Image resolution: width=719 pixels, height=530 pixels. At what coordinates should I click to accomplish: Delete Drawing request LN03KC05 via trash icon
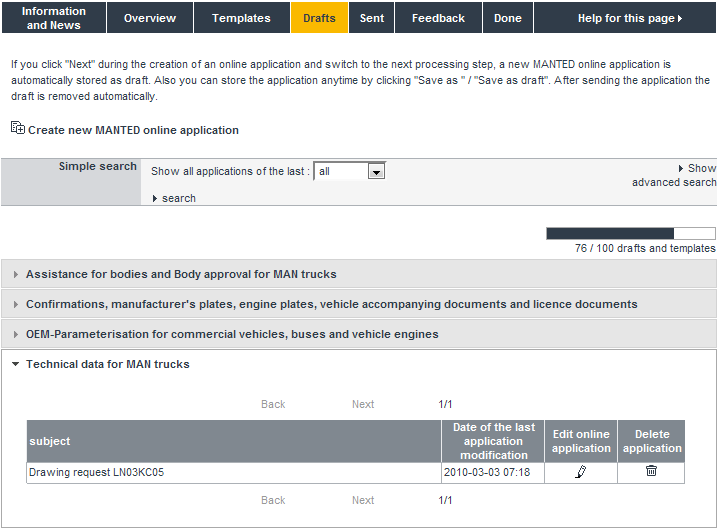point(651,471)
